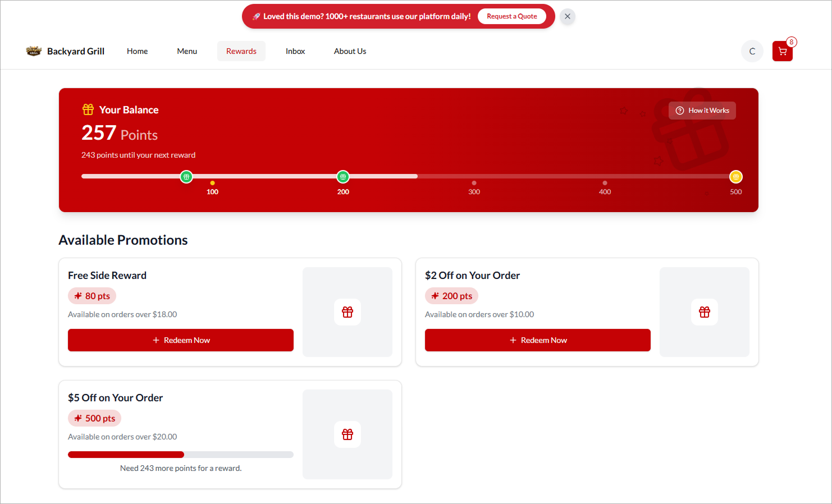
Task: Dismiss the promo banner with X
Action: point(568,16)
